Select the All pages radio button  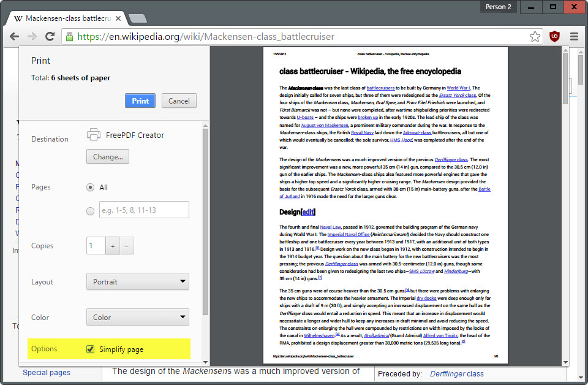(90, 187)
